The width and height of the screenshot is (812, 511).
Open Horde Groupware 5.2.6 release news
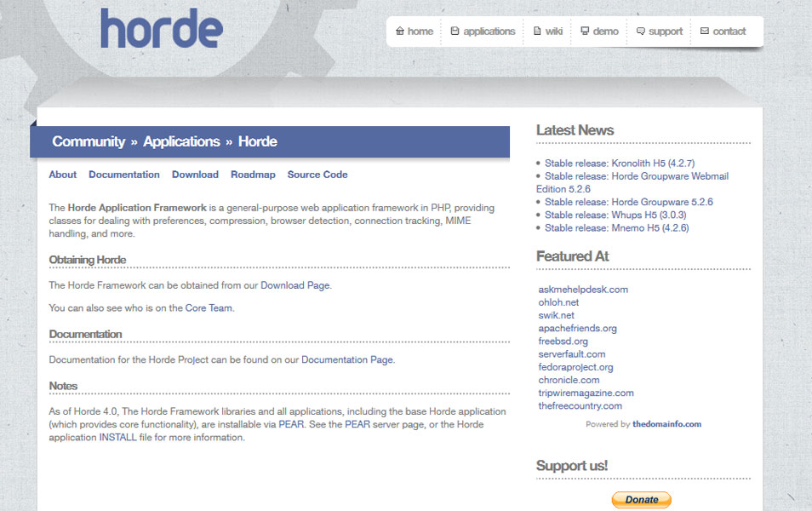pos(629,202)
